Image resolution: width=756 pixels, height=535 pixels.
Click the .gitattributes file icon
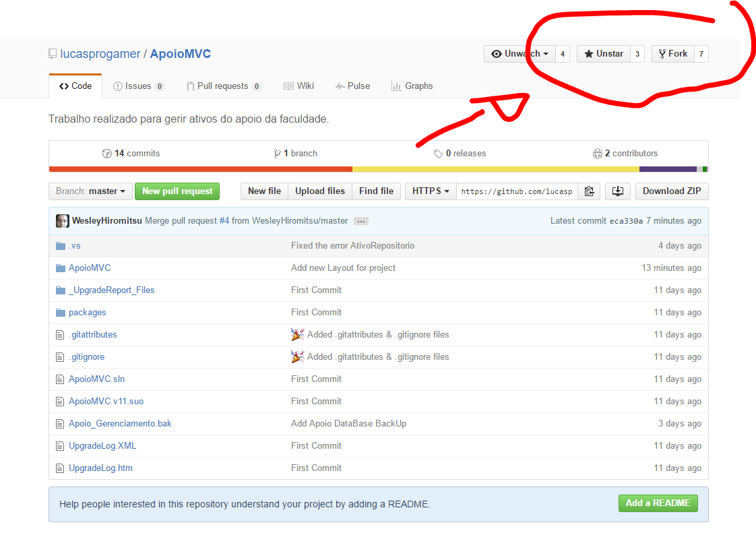coord(60,335)
